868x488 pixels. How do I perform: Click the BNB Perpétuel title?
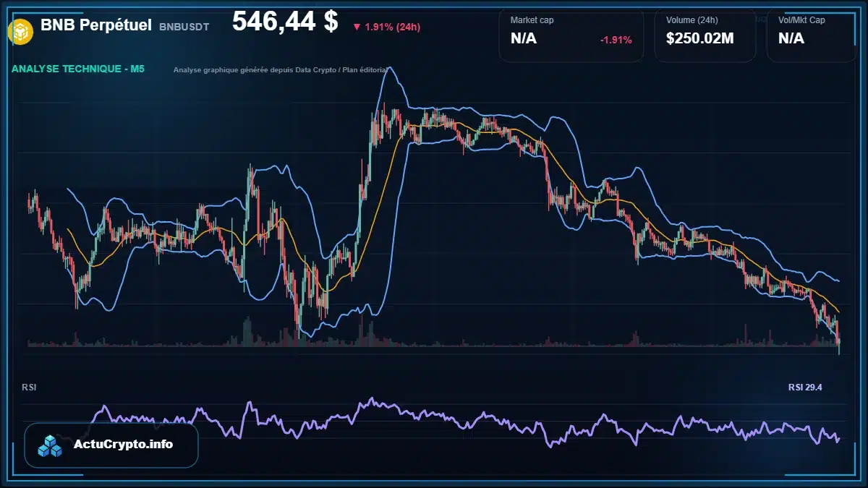(96, 25)
